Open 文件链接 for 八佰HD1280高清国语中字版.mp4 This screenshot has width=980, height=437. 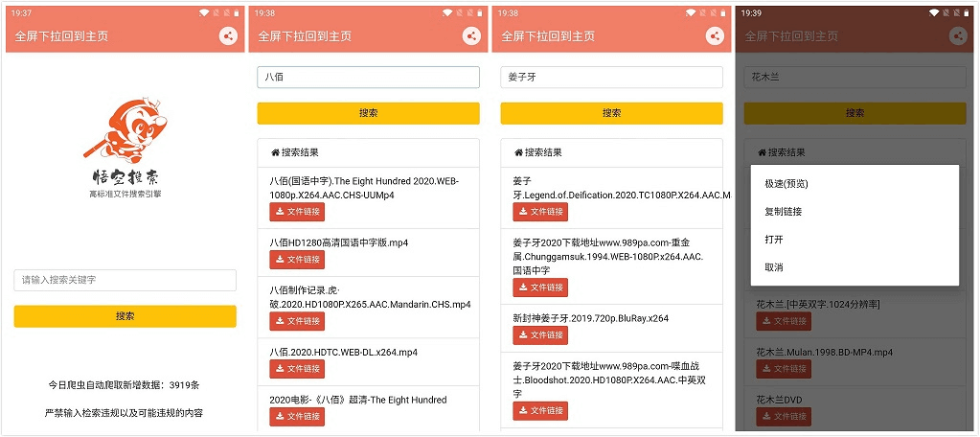pyautogui.click(x=297, y=260)
